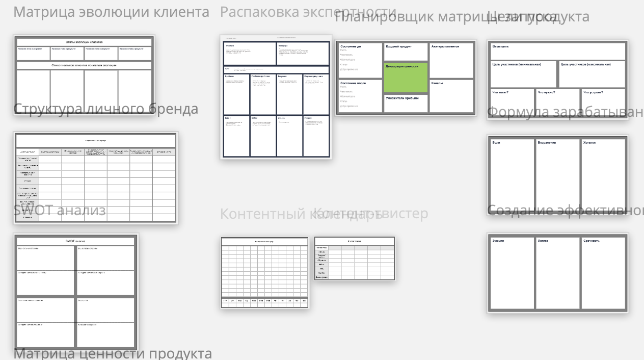
Task: Select the 'Матрица эволюции клиента' frame title
Action: (x=112, y=12)
